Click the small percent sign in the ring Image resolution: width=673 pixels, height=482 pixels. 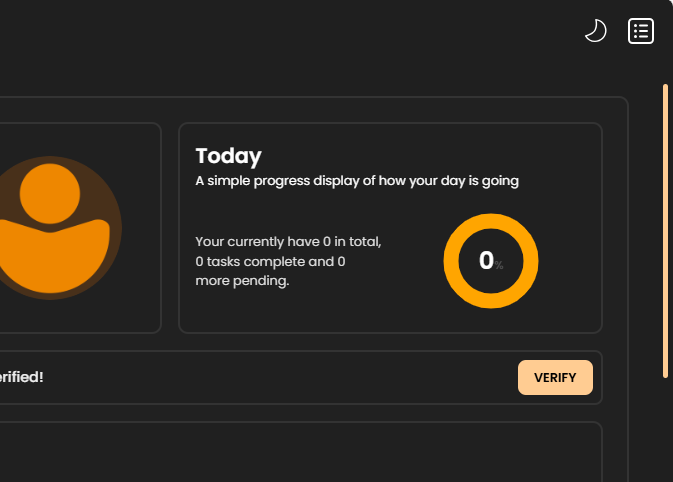pos(499,265)
